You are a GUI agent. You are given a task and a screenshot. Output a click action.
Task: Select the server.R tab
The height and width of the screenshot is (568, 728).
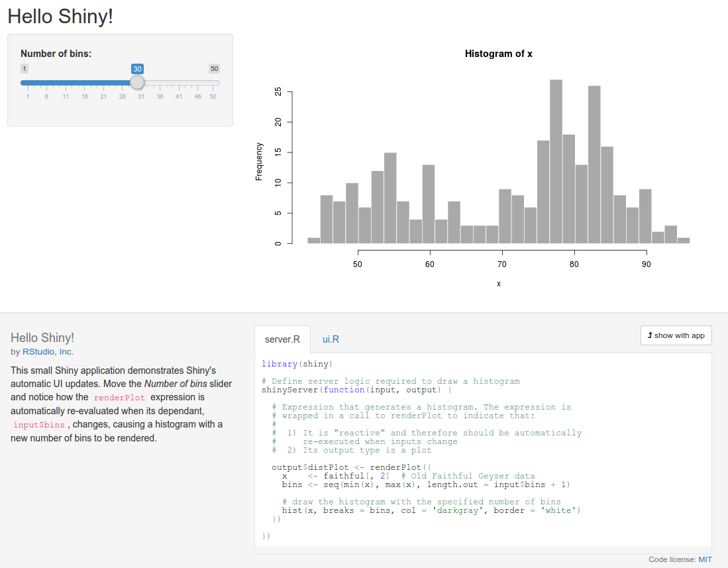click(x=282, y=339)
